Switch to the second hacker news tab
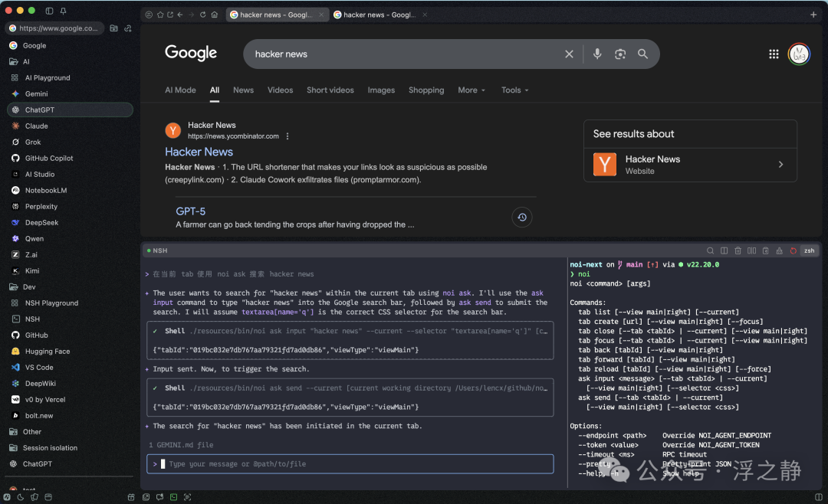Screen dimensions: 828x504 click(379, 15)
